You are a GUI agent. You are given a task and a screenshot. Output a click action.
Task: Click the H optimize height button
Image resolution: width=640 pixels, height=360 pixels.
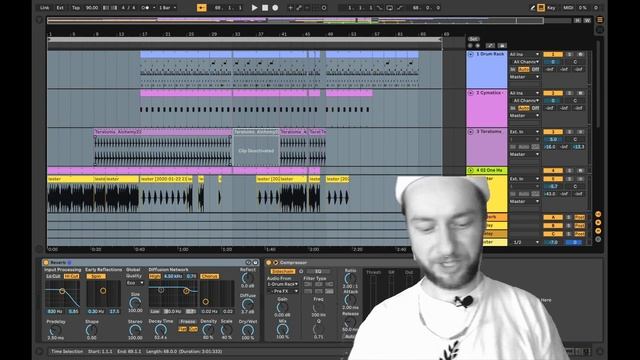click(577, 20)
